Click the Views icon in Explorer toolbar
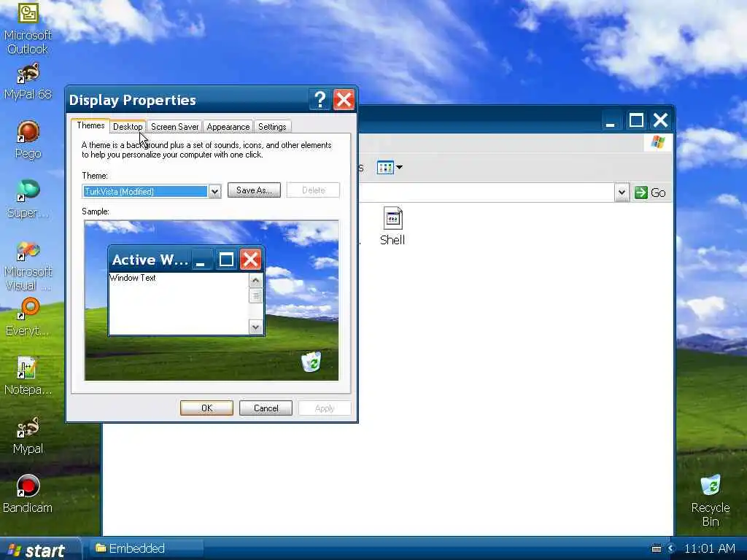The height and width of the screenshot is (560, 747). pyautogui.click(x=385, y=168)
